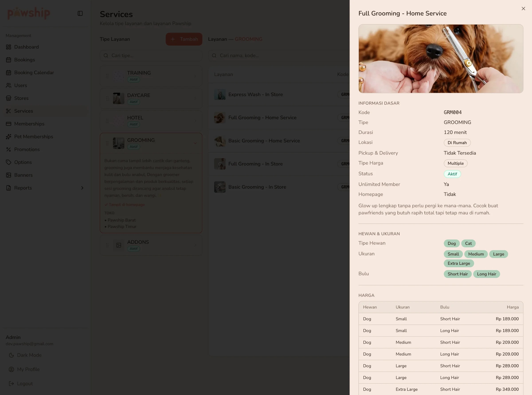The image size is (532, 395).
Task: Click the search icon in Cari tipe
Action: [x=106, y=56]
